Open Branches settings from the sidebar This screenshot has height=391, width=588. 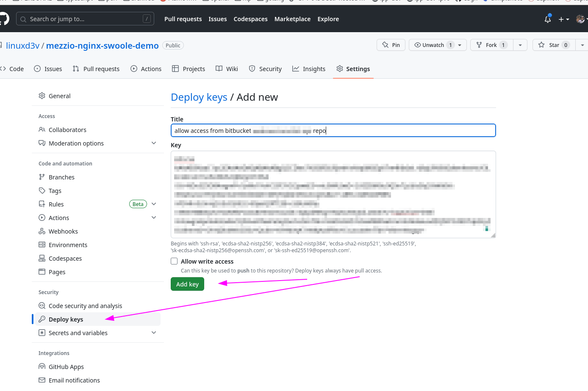pyautogui.click(x=61, y=177)
